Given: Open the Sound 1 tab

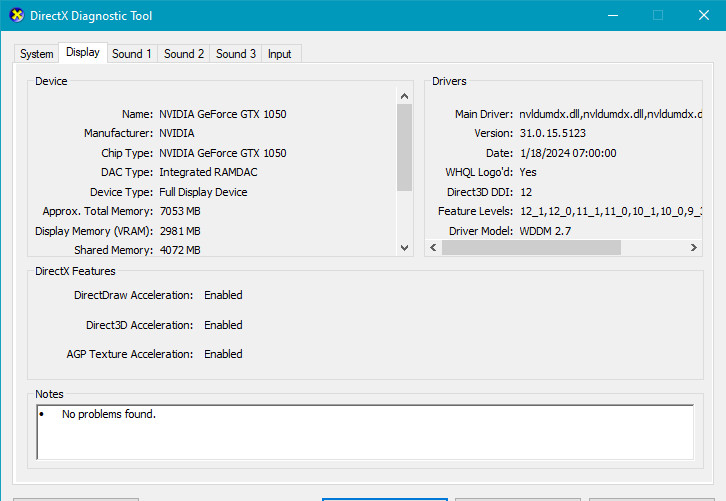Looking at the screenshot, I should click(x=132, y=54).
